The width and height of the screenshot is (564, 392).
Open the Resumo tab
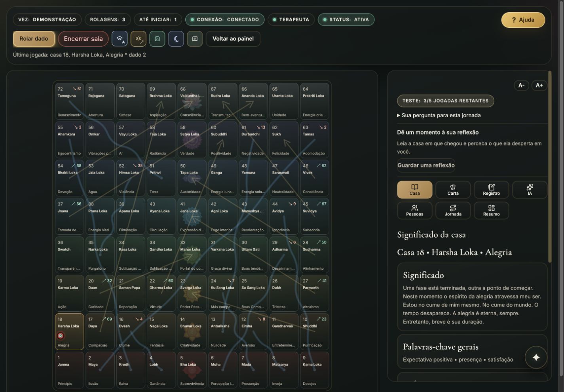491,210
